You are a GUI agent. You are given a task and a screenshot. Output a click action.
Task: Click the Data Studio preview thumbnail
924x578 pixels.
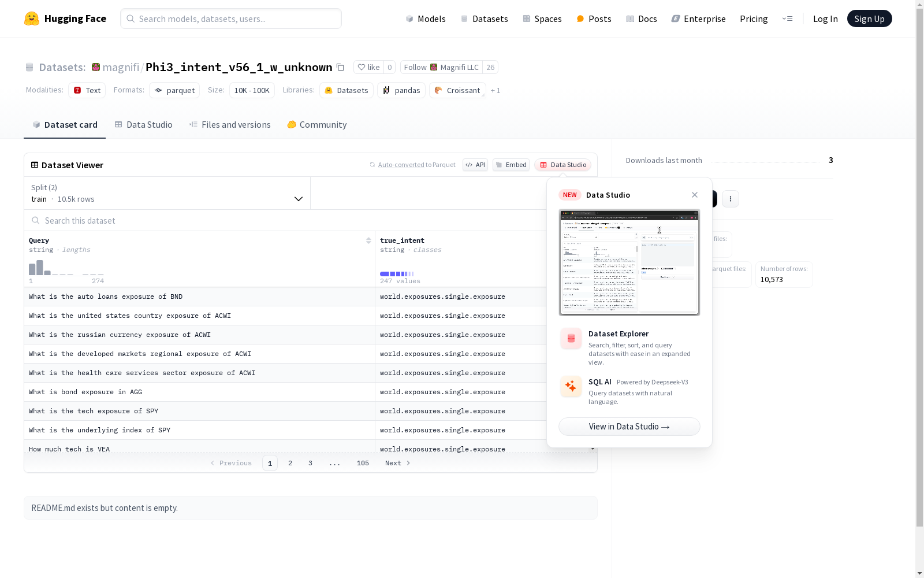tap(629, 262)
